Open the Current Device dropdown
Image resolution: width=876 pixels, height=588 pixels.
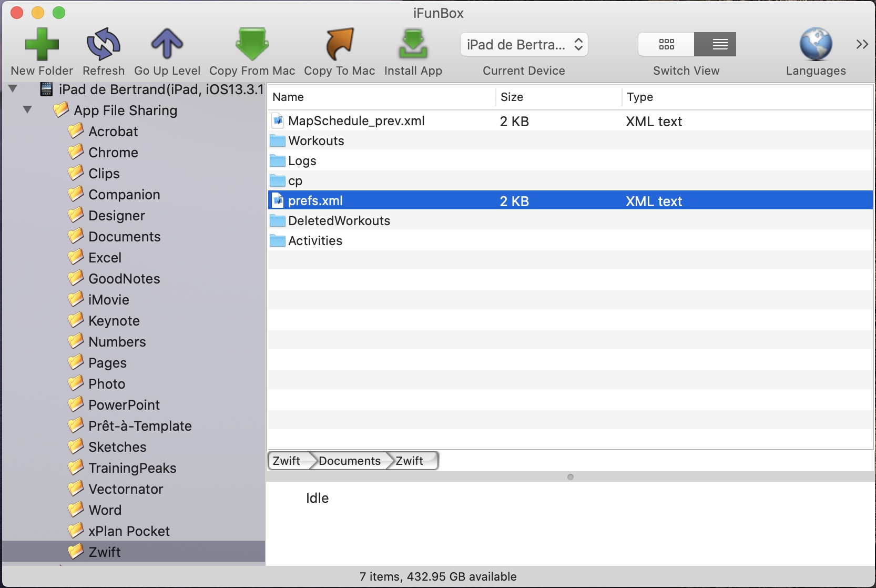click(524, 44)
